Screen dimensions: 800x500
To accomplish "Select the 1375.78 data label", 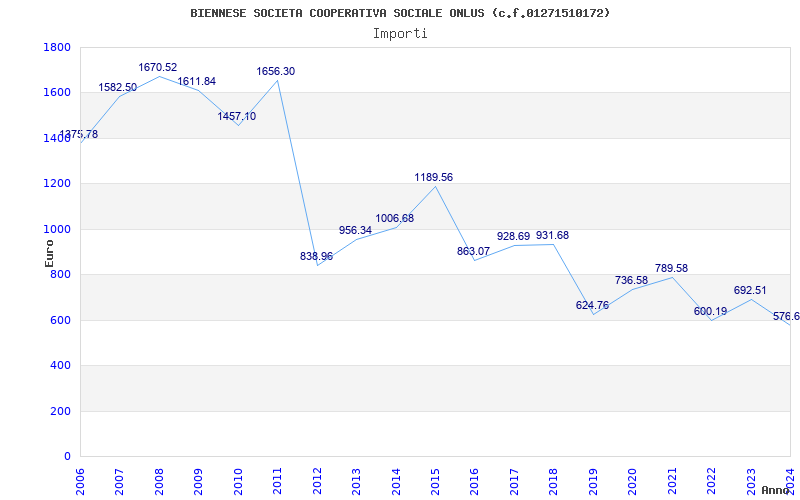I will [x=79, y=135].
